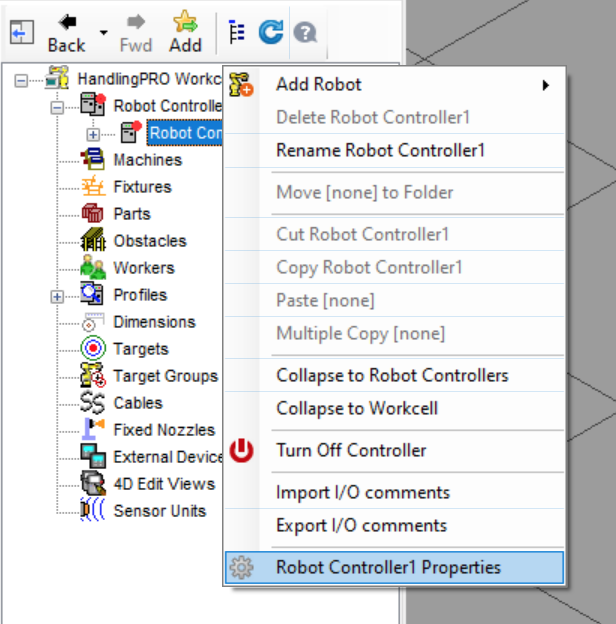Viewport: 616px width, 624px height.
Task: Click the External Devices tree icon
Action: coord(93,456)
